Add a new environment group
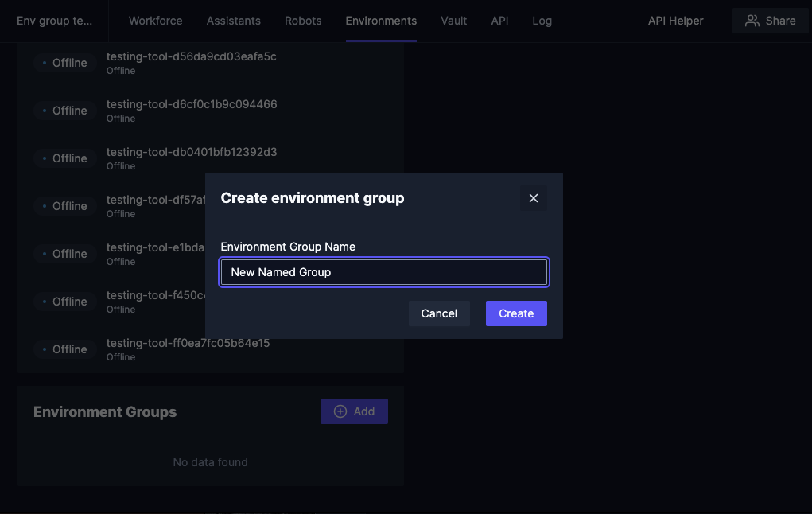Image resolution: width=812 pixels, height=514 pixels. click(x=354, y=411)
